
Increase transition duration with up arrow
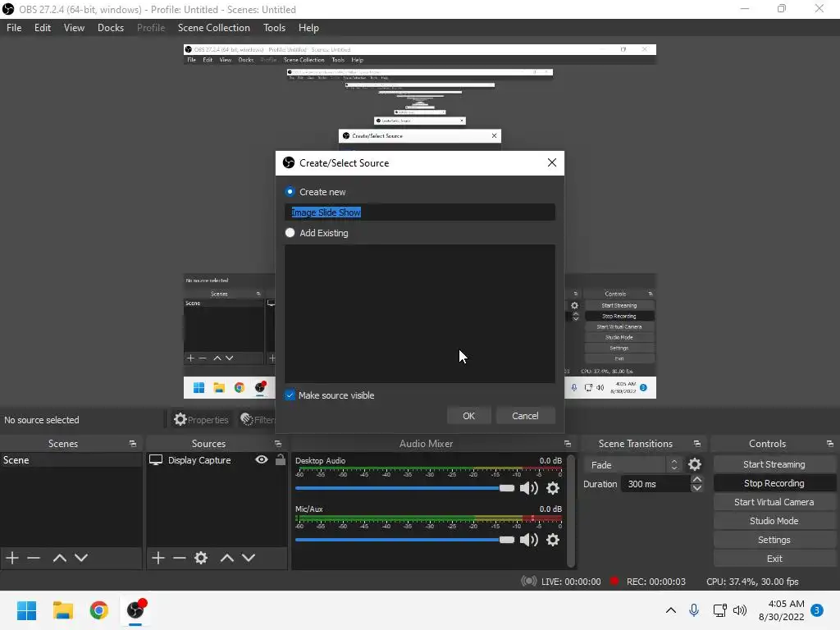click(697, 479)
